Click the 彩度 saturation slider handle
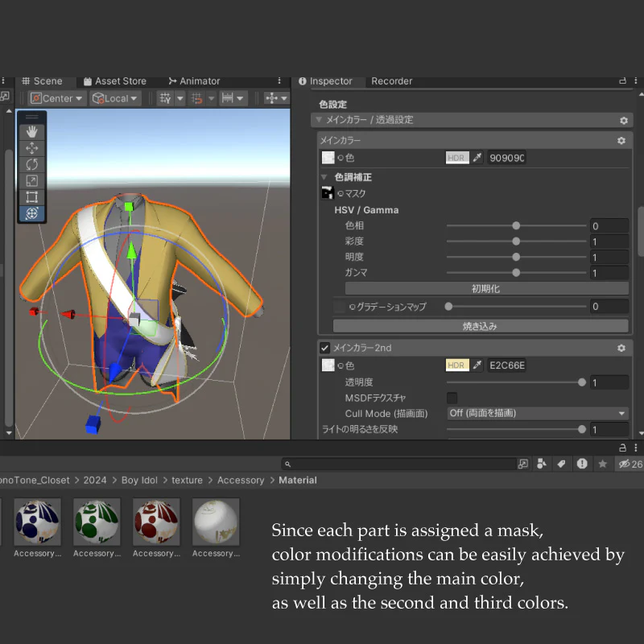The image size is (644, 644). 516,241
